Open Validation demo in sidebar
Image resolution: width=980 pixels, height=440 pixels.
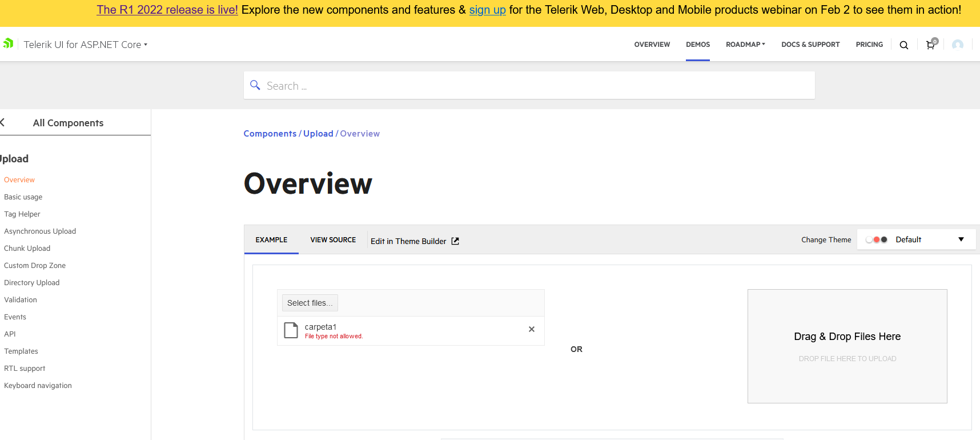(21, 300)
